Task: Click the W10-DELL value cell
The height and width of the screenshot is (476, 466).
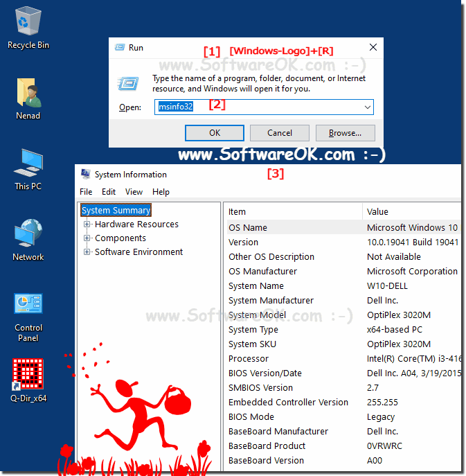Action: click(387, 285)
